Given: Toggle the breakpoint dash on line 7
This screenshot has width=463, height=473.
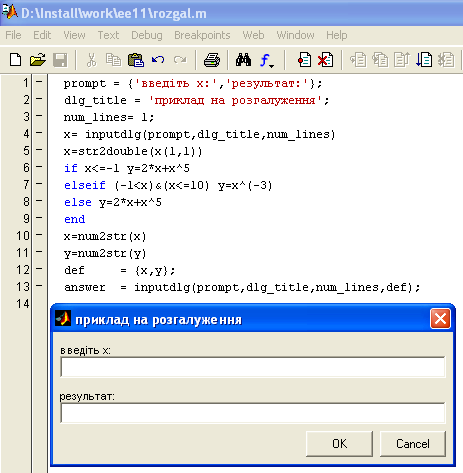Looking at the screenshot, I should pos(39,183).
